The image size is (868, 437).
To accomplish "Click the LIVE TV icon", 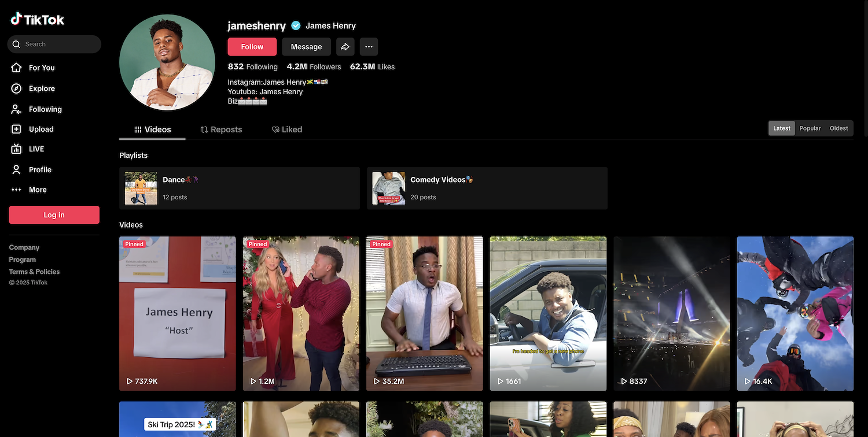I will pyautogui.click(x=17, y=149).
